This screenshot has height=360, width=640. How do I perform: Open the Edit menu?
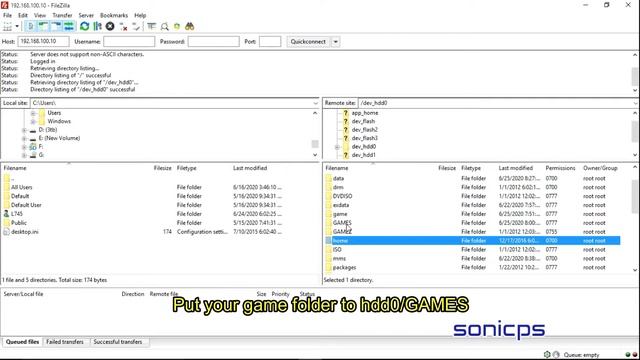(23, 15)
